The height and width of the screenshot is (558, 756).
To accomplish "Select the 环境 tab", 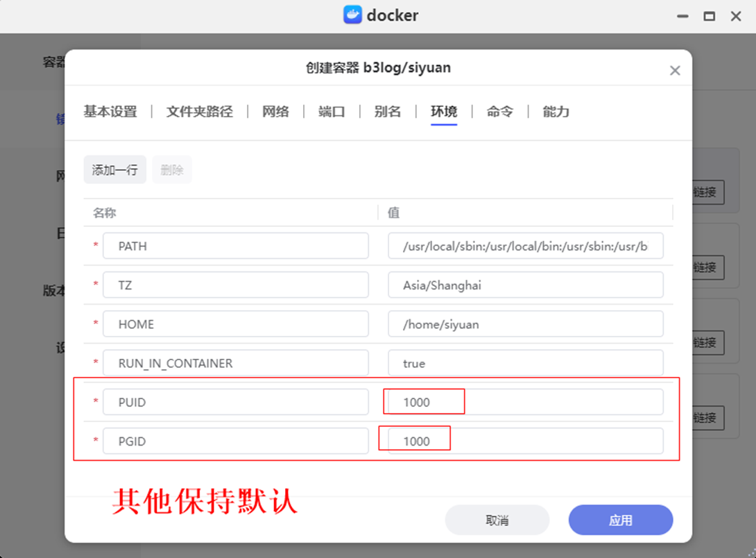I will point(444,112).
